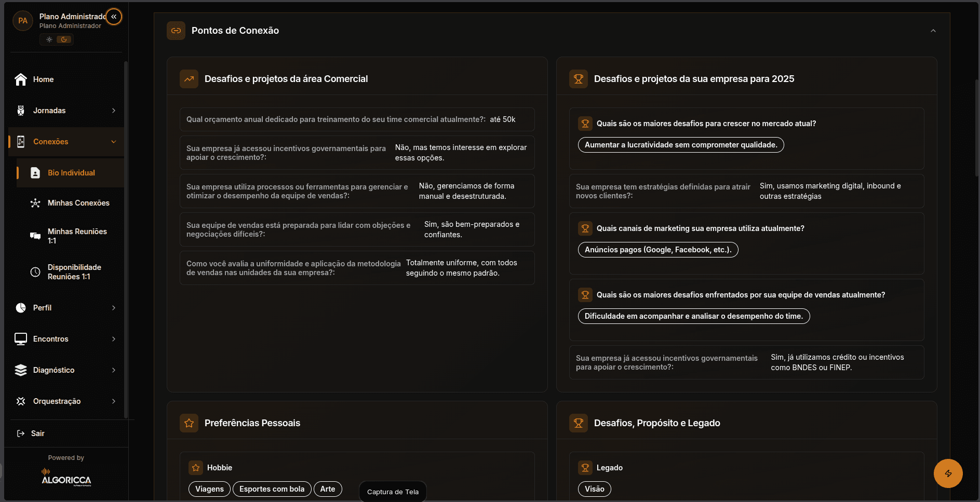
Task: Click the Captura de Tela tooltip button
Action: click(393, 492)
